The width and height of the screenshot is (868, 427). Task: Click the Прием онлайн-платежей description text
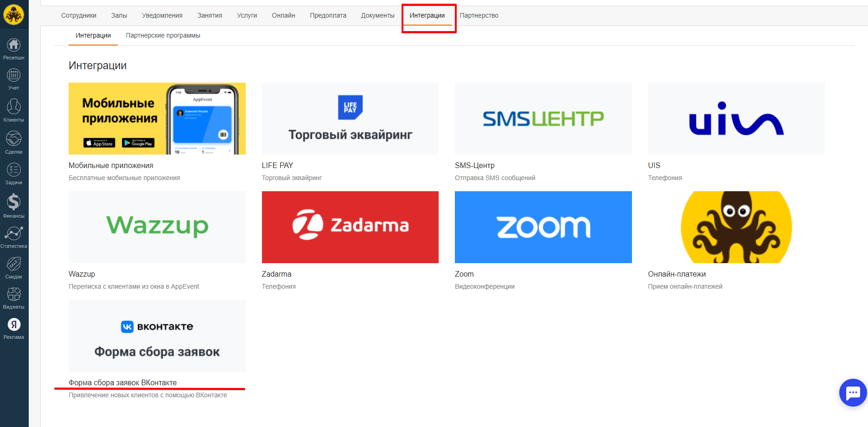click(685, 286)
